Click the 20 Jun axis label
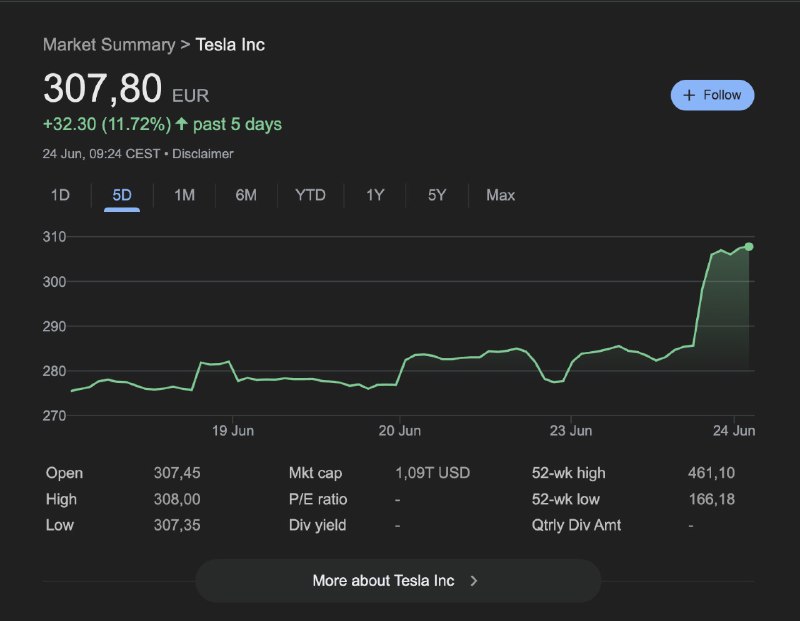This screenshot has width=800, height=621. pyautogui.click(x=399, y=431)
